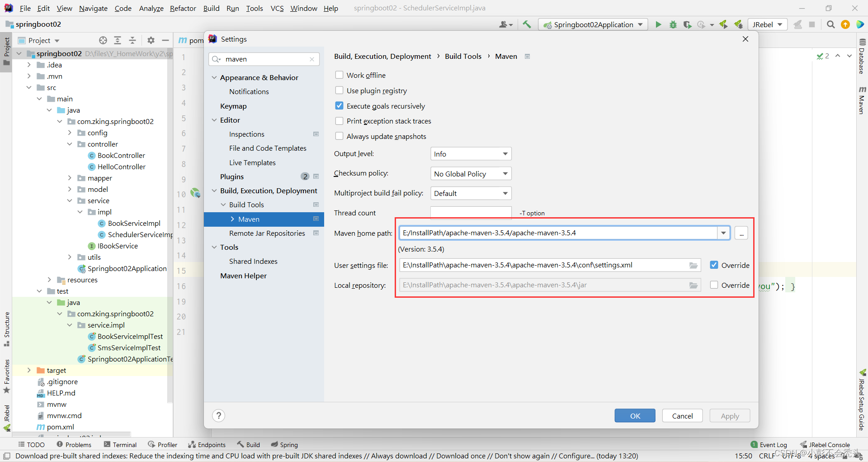
Task: Select BookController in Project tree
Action: (121, 155)
